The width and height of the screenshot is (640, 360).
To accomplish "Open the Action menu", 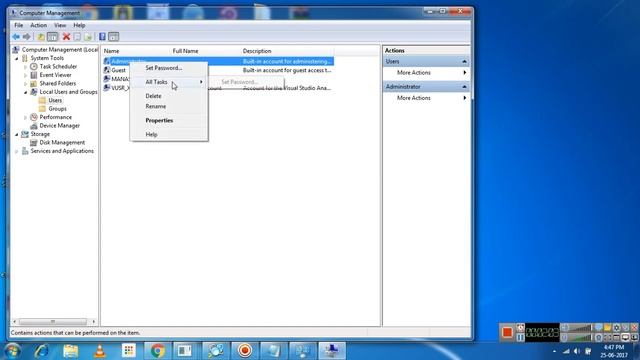I will pos(38,25).
